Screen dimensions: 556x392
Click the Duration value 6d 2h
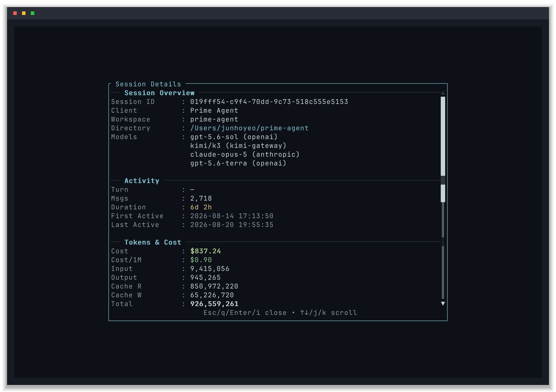click(x=201, y=207)
